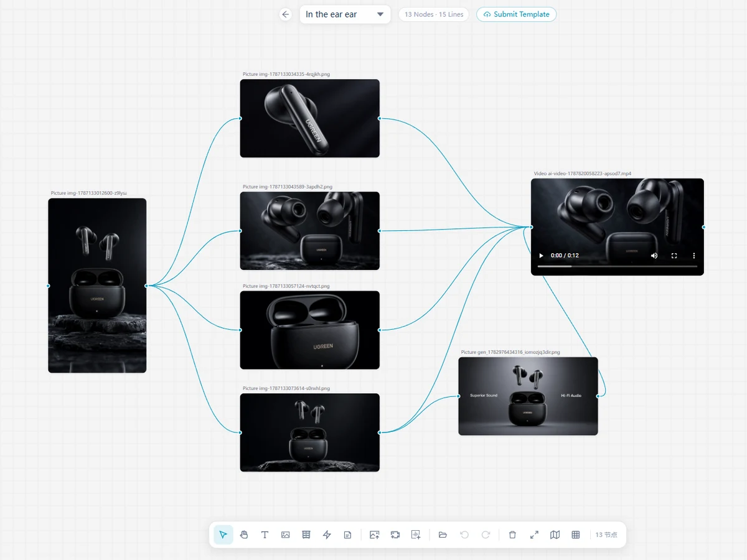
Task: Select the pointer selection tool
Action: 223,534
